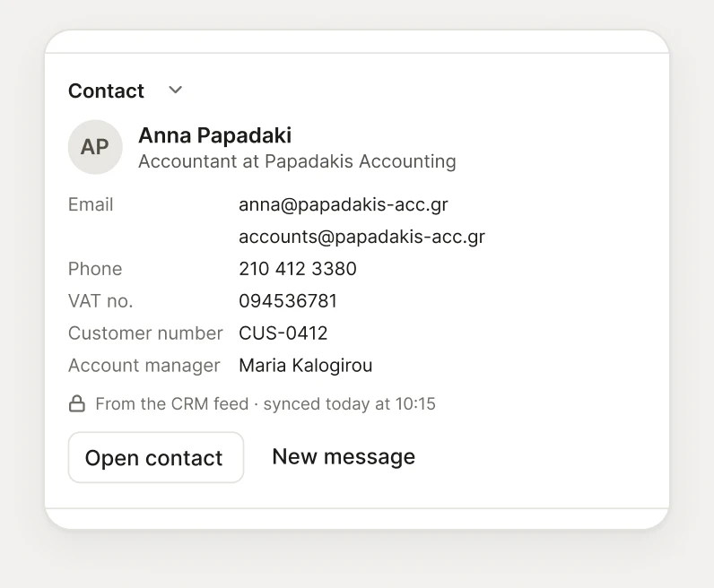Click the 'Customer number' field label
The image size is (714, 588).
point(145,333)
